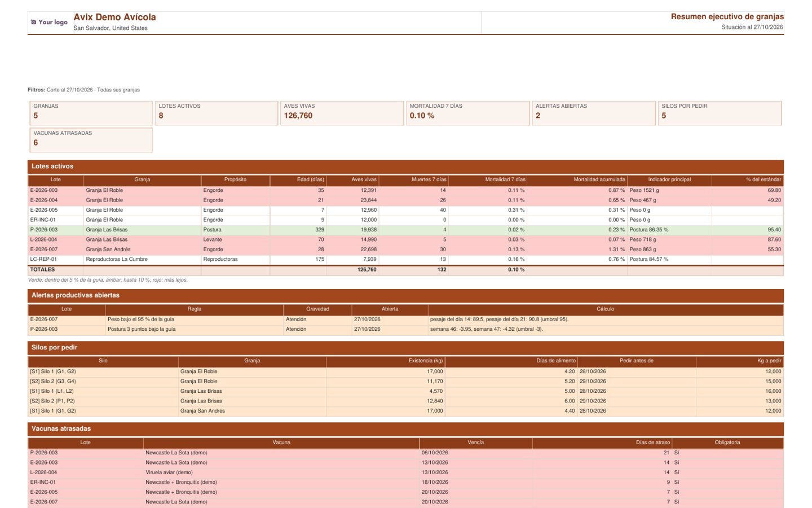
Task: Click the Silos por pedir 5 card
Action: click(720, 113)
